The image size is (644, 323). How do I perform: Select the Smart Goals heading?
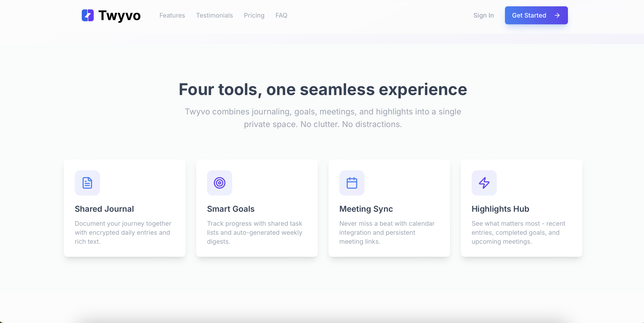pyautogui.click(x=230, y=209)
